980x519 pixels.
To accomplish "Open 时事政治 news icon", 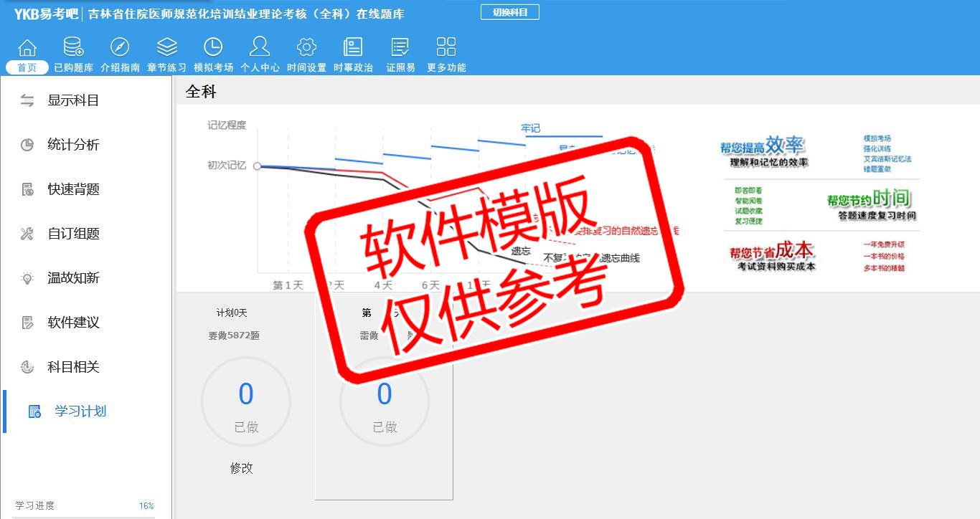I will pyautogui.click(x=353, y=48).
